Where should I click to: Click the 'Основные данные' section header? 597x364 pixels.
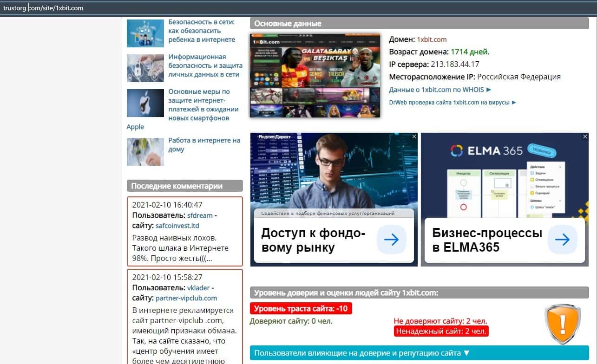(x=419, y=24)
